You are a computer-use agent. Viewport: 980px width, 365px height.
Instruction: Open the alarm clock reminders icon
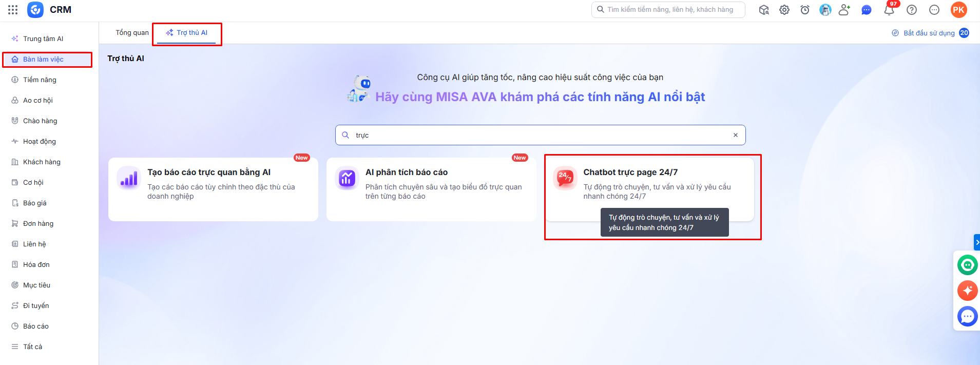[805, 10]
